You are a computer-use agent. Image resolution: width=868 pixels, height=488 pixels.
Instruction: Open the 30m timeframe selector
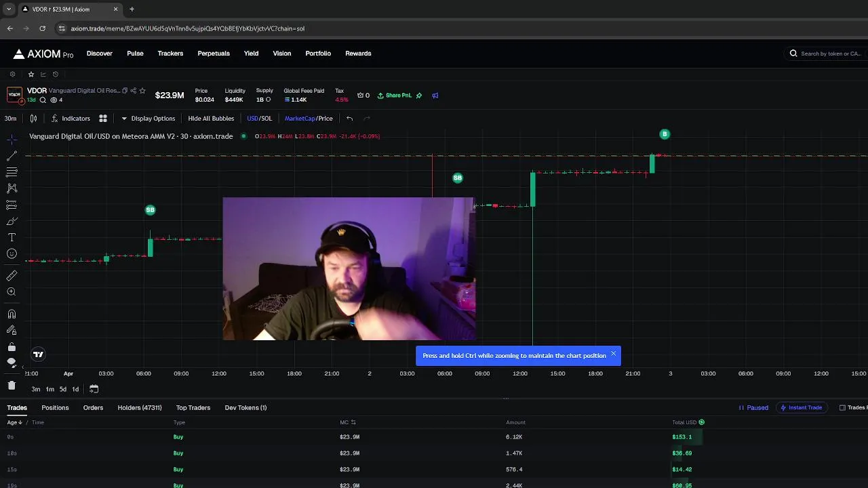pyautogui.click(x=10, y=118)
